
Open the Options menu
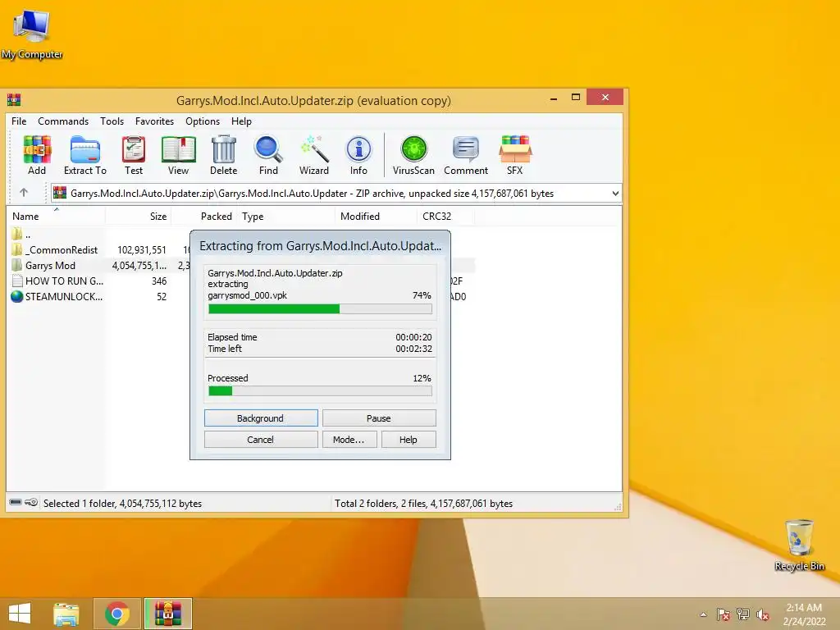(203, 121)
